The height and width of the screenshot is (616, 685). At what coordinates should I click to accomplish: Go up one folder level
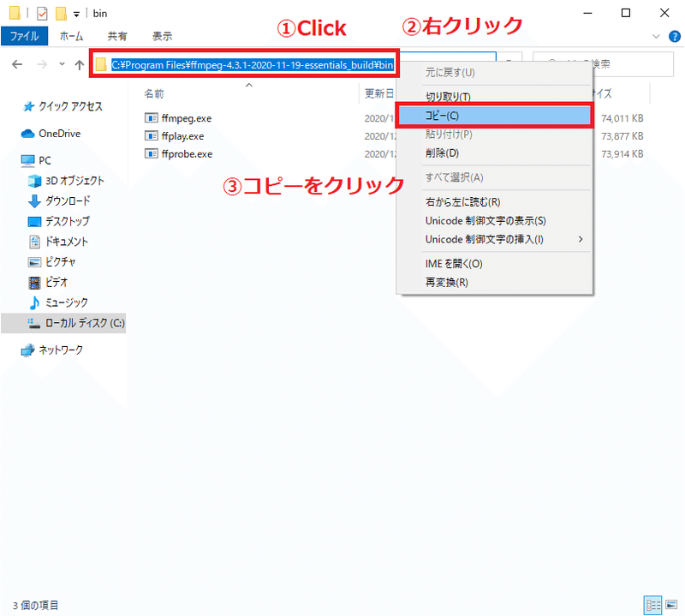click(79, 65)
